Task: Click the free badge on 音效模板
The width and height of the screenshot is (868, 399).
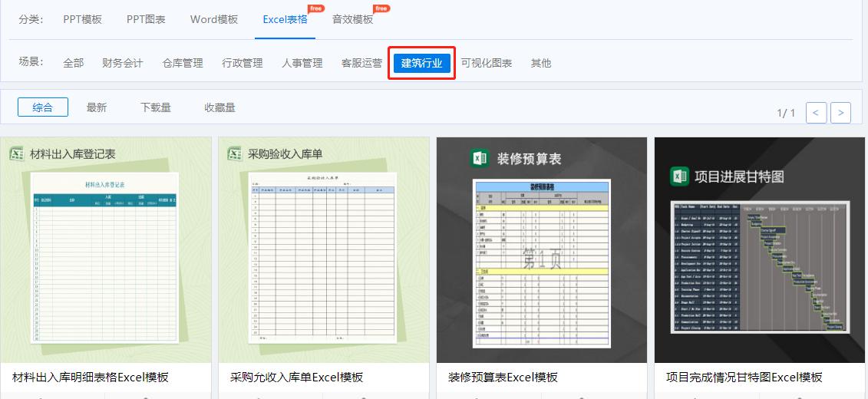Action: 381,8
